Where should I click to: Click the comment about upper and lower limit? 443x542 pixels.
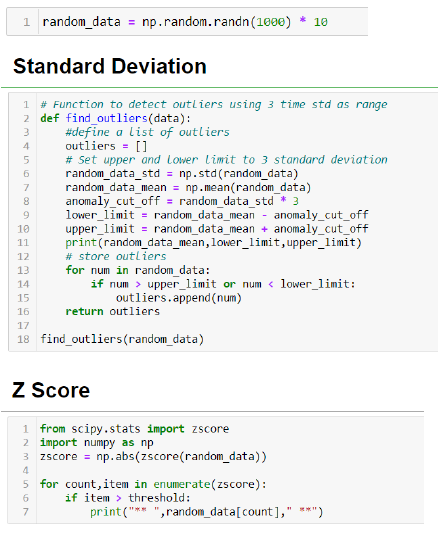coord(226,160)
